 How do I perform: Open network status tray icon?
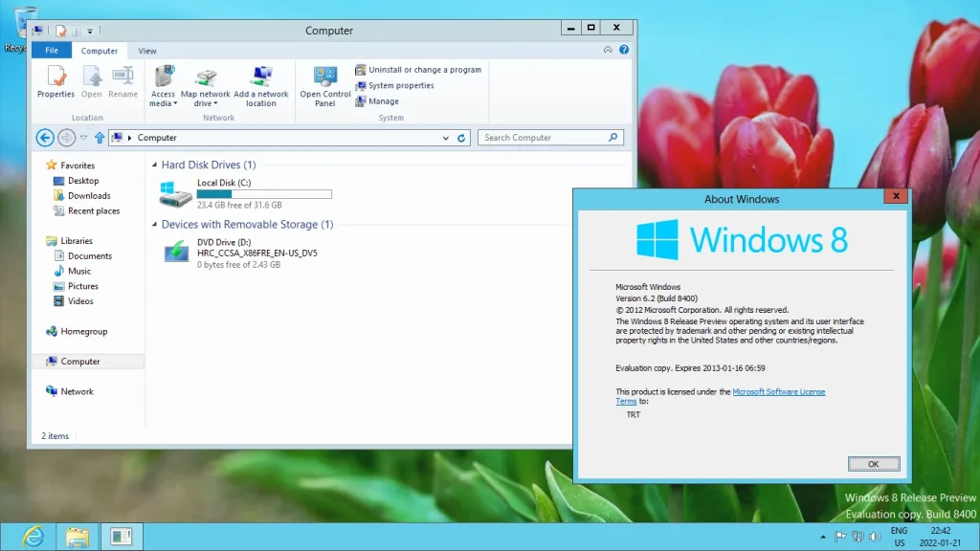857,537
